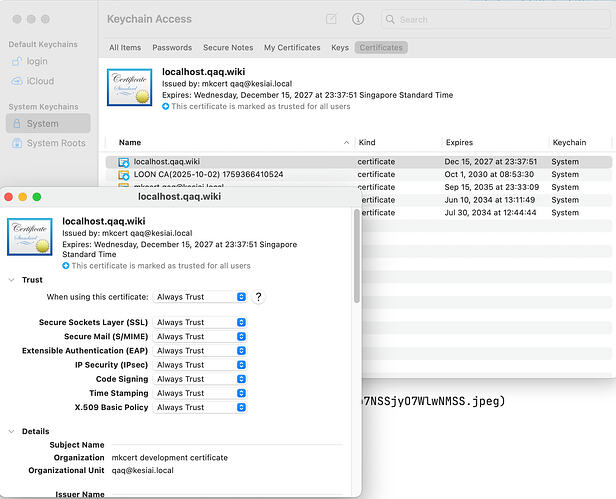Collapse the Trust section disclosure triangle
Image resolution: width=616 pixels, height=499 pixels.
[x=11, y=280]
